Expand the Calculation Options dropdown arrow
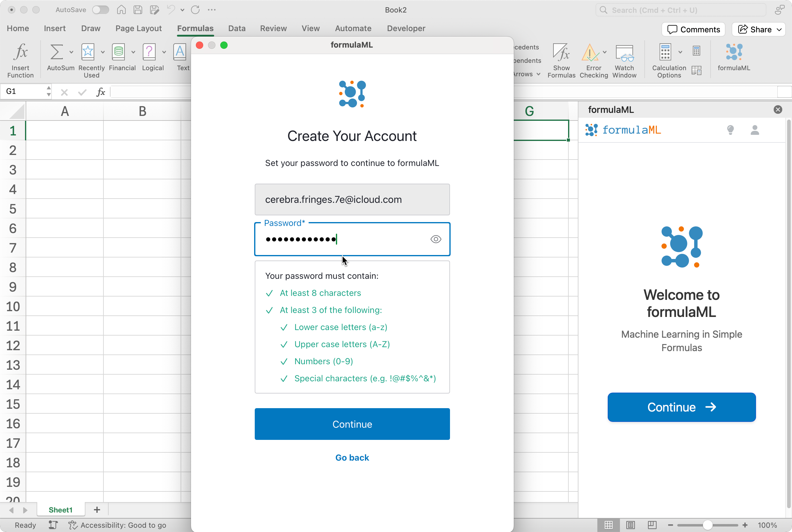 (680, 52)
